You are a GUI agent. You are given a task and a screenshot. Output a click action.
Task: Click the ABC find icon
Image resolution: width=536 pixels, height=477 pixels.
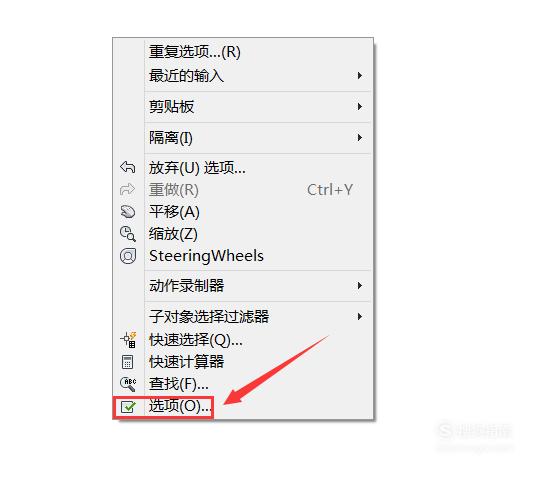pos(128,384)
